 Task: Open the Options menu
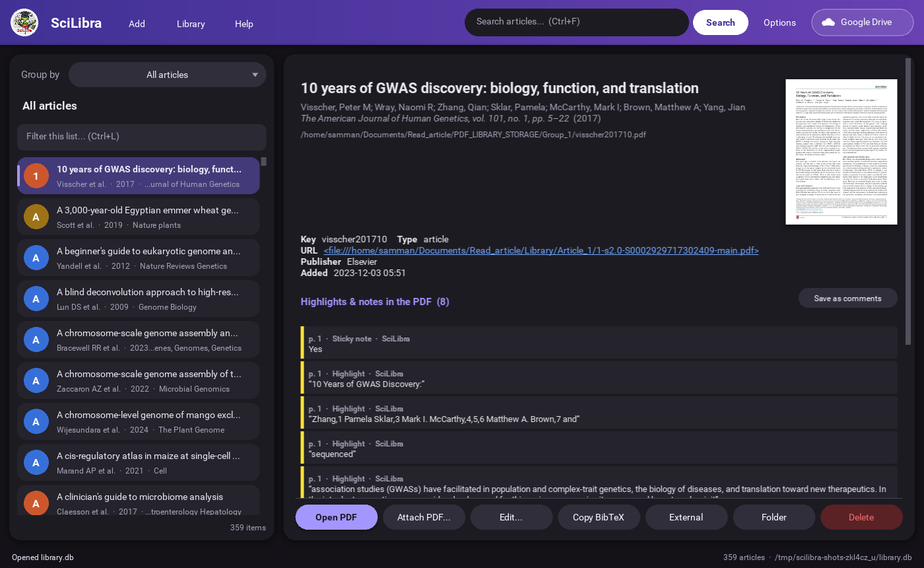779,22
